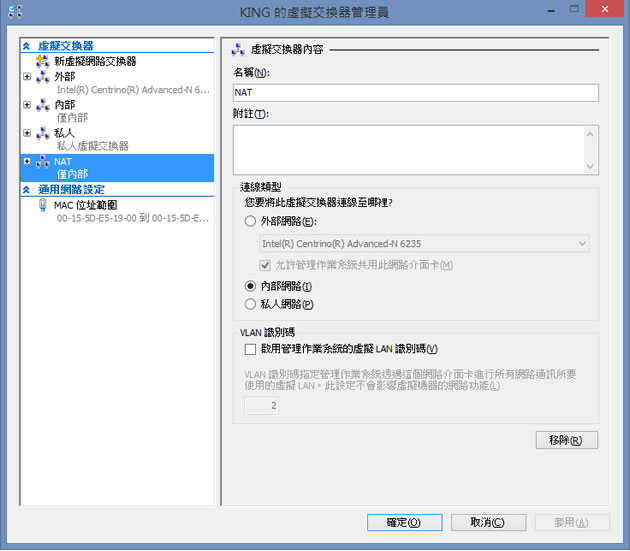This screenshot has width=630, height=551.
Task: Click the 僅內部 subtitle under NAT
Action: pyautogui.click(x=72, y=174)
